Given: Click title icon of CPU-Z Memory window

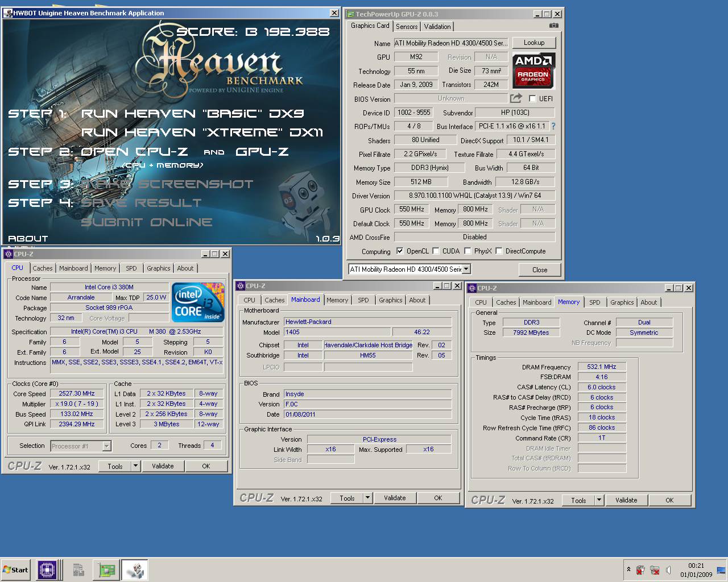Looking at the screenshot, I should coord(472,288).
